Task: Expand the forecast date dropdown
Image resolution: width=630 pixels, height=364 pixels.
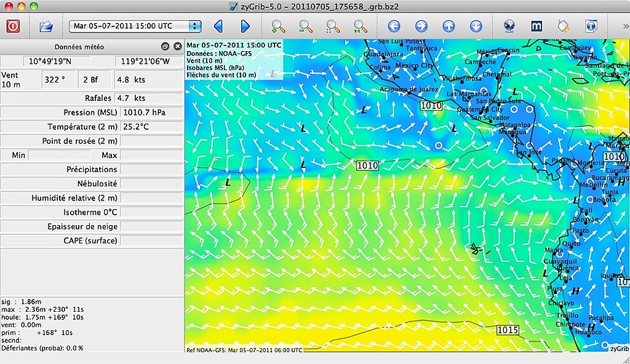Action: [x=195, y=26]
